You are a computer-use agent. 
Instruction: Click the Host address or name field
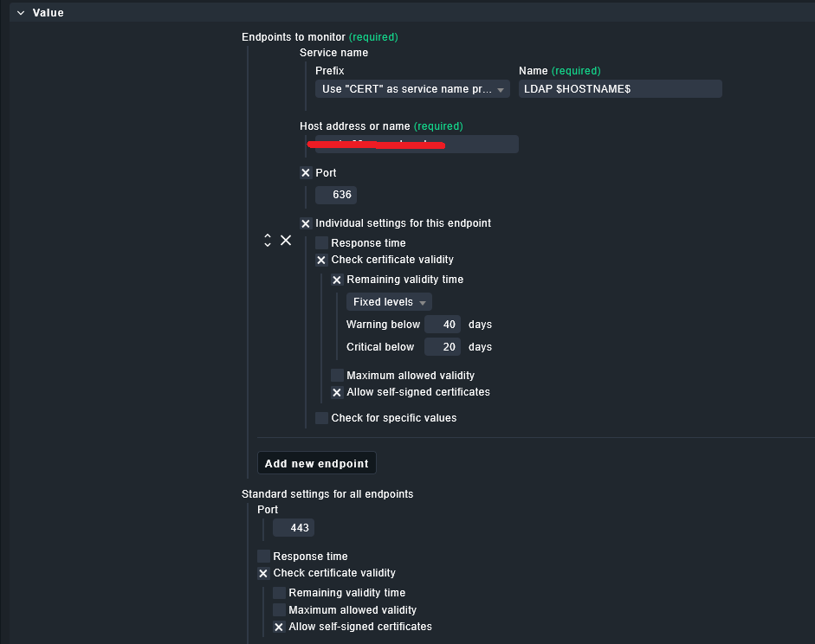pos(417,145)
